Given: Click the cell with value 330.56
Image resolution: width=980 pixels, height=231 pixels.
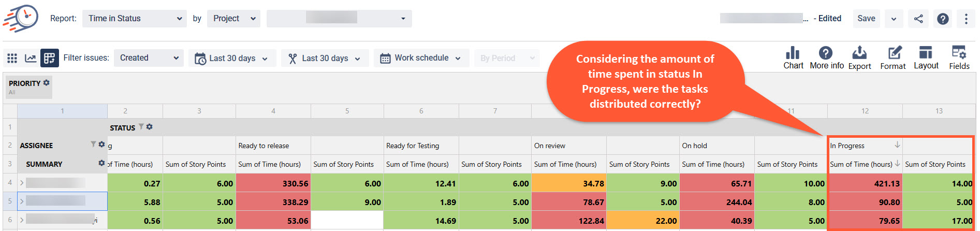Looking at the screenshot, I should click(x=273, y=183).
